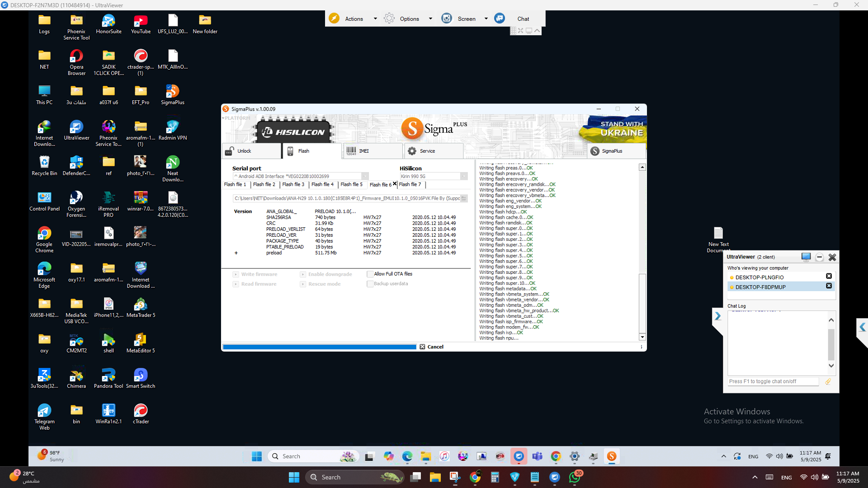This screenshot has width=868, height=488.
Task: Browse for firmware file with folder icon
Action: 463,198
